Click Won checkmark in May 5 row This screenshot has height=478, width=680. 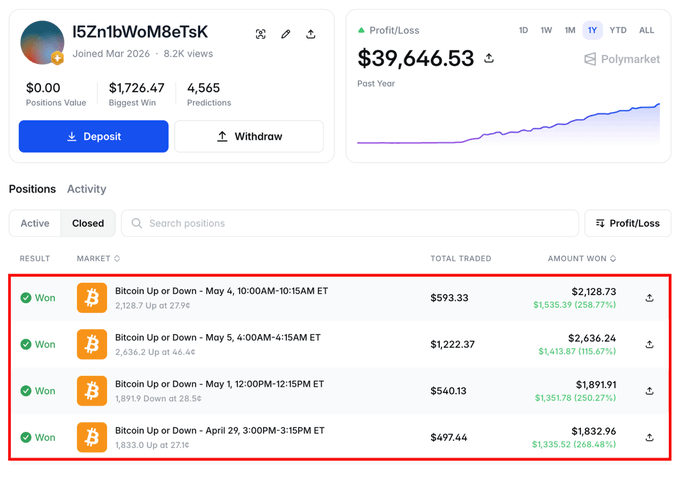click(26, 344)
